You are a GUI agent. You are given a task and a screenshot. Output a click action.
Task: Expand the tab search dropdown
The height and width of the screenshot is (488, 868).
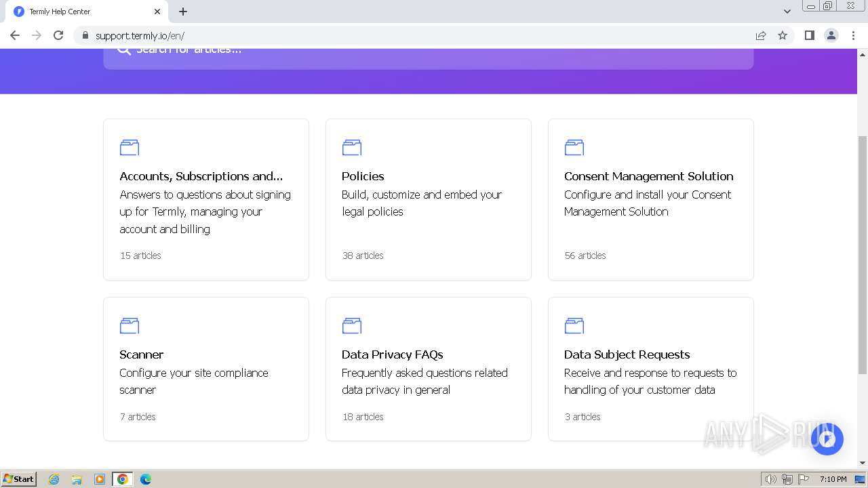point(787,12)
